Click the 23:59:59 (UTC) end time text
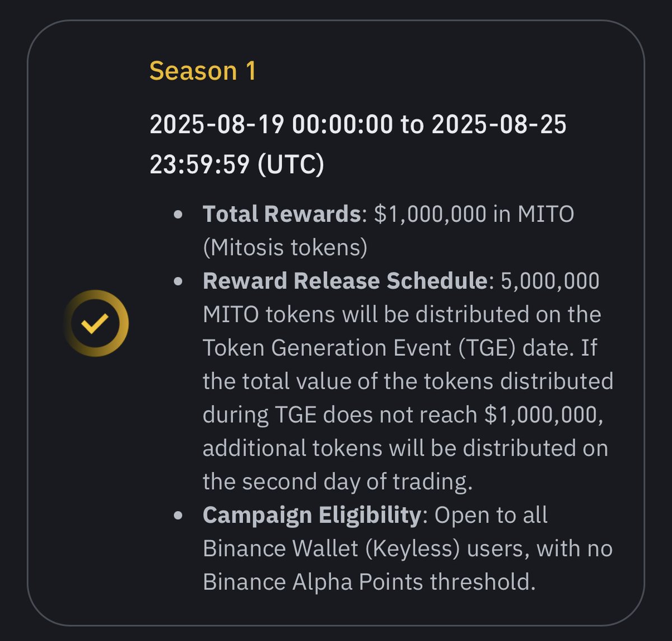672x641 pixels. point(236,164)
